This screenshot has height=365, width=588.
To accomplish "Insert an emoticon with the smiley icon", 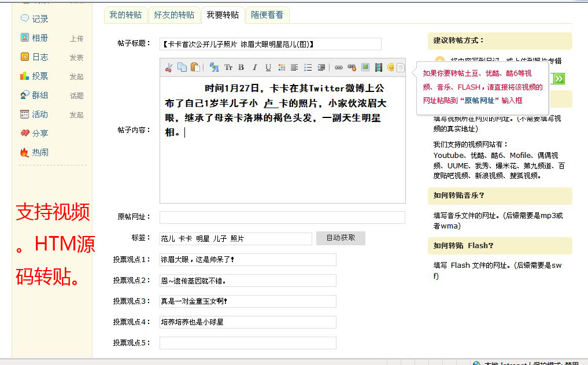I will tap(391, 67).
